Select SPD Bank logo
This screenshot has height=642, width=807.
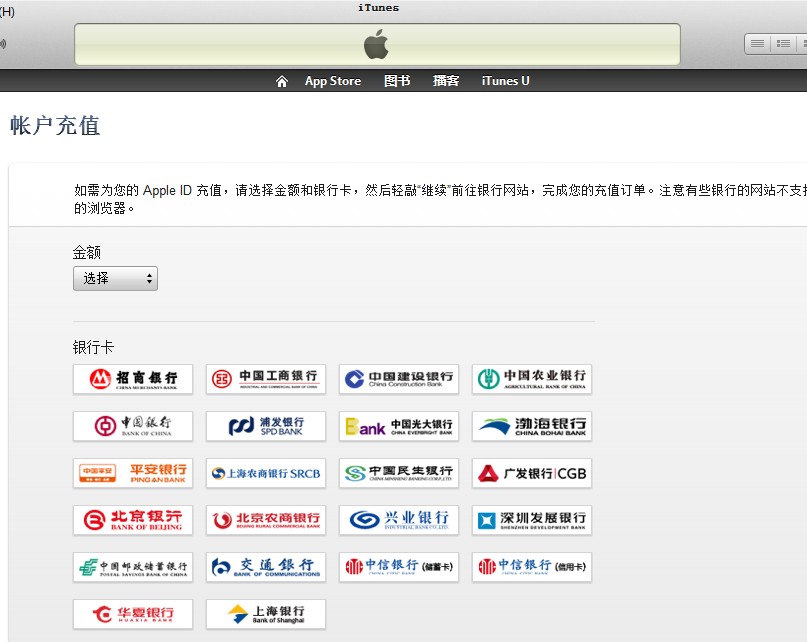pyautogui.click(x=266, y=426)
